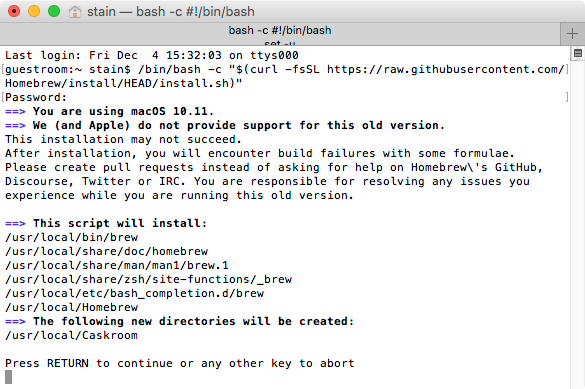Click the small scrollback marker icon above the scrollbar

point(578,54)
